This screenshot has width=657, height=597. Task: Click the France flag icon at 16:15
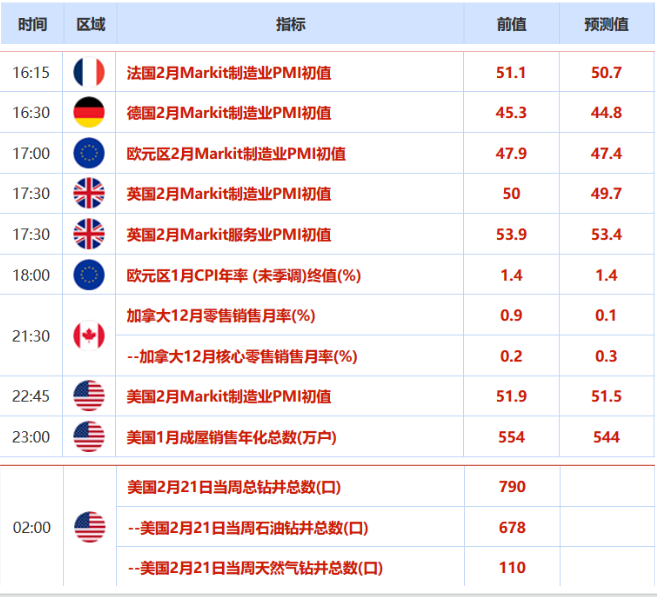(x=89, y=72)
